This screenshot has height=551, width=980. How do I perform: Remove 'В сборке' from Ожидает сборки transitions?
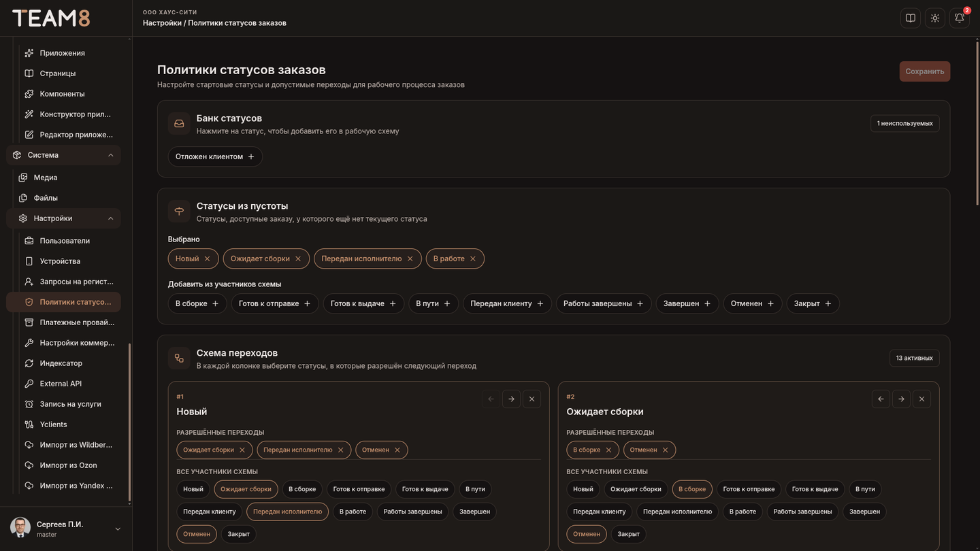tap(608, 450)
